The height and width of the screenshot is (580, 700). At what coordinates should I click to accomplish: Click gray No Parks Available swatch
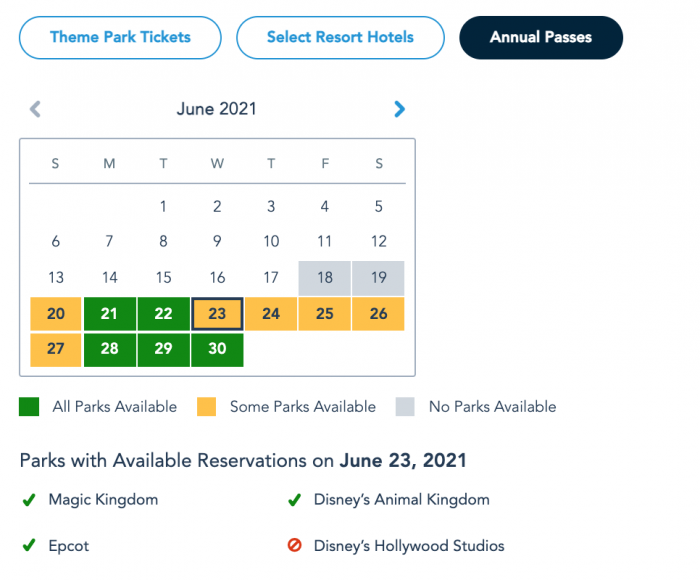click(405, 407)
